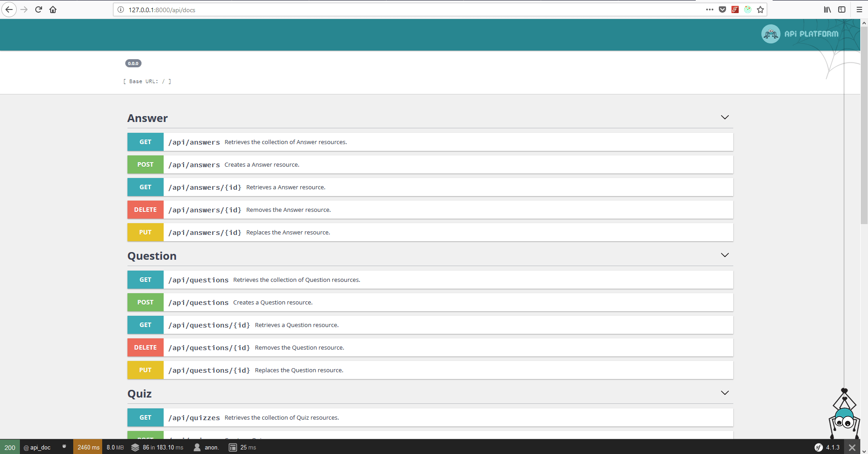868x454 pixels.
Task: Save the page to Pocket
Action: click(722, 9)
